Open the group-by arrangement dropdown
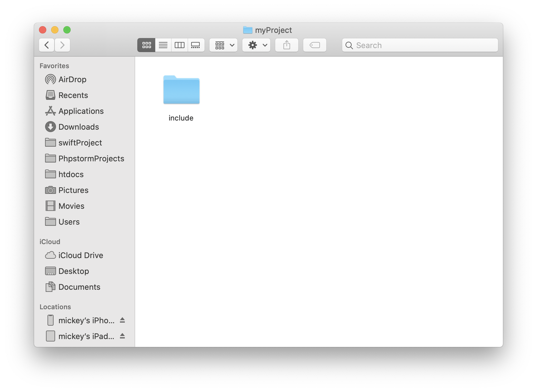 (223, 45)
